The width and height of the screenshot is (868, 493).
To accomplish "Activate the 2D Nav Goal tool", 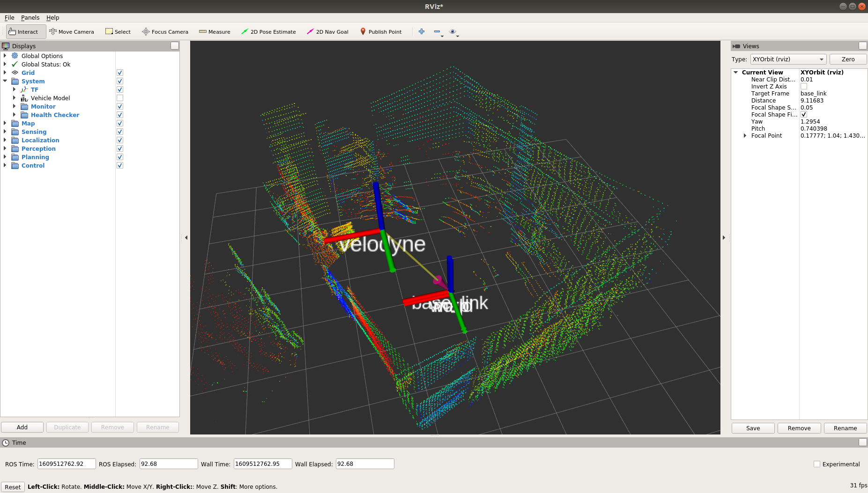I will pos(327,31).
